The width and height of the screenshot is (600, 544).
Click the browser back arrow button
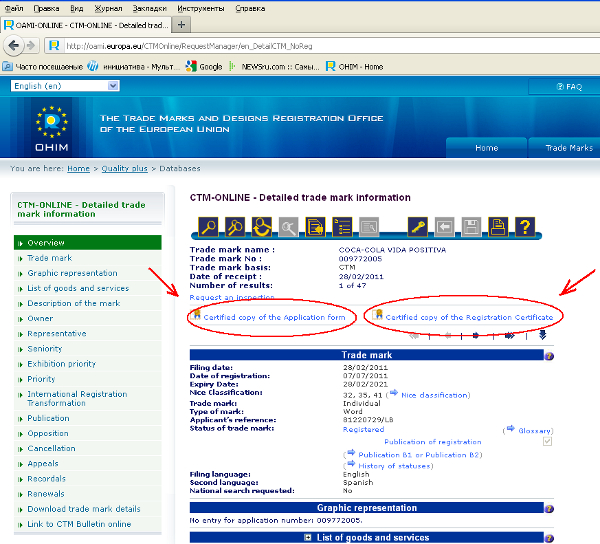tap(15, 45)
